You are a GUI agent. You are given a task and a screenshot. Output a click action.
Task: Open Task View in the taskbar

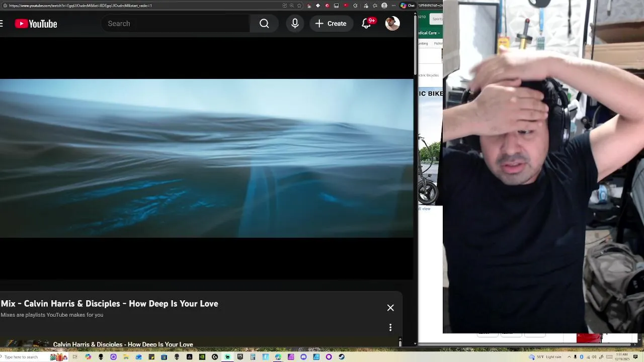click(x=75, y=357)
